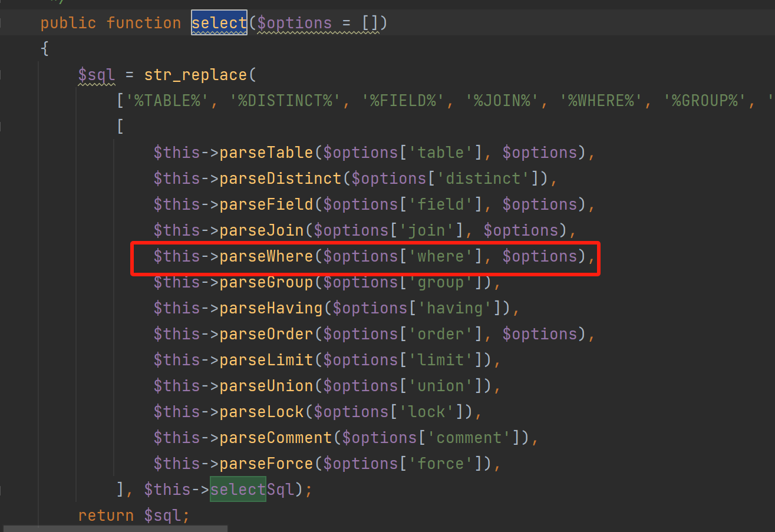Click the 'public' keyword of the function
Viewport: 775px width, 532px height.
coord(68,23)
